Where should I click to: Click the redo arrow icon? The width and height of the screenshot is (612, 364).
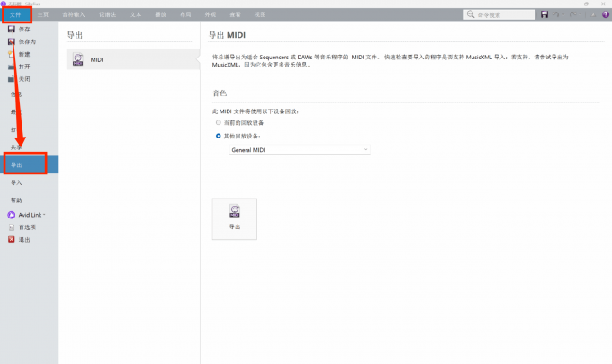(572, 14)
